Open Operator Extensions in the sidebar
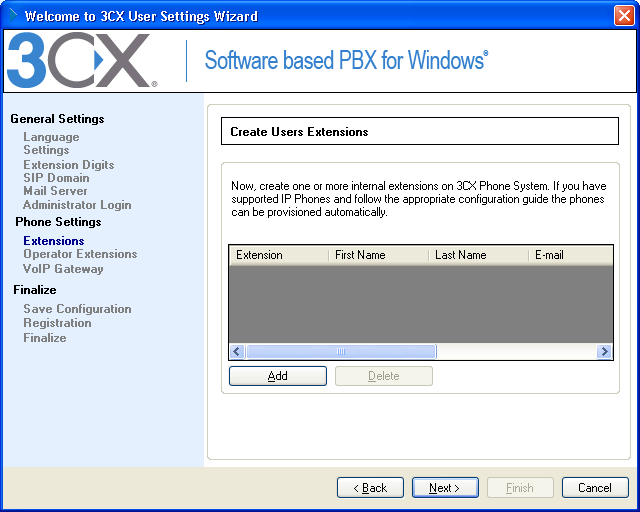The image size is (640, 512). point(80,254)
